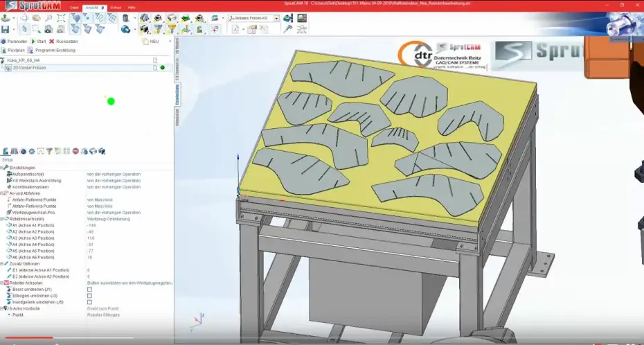
Task: Open dropdown arrow next to save icon
Action: click(x=13, y=29)
